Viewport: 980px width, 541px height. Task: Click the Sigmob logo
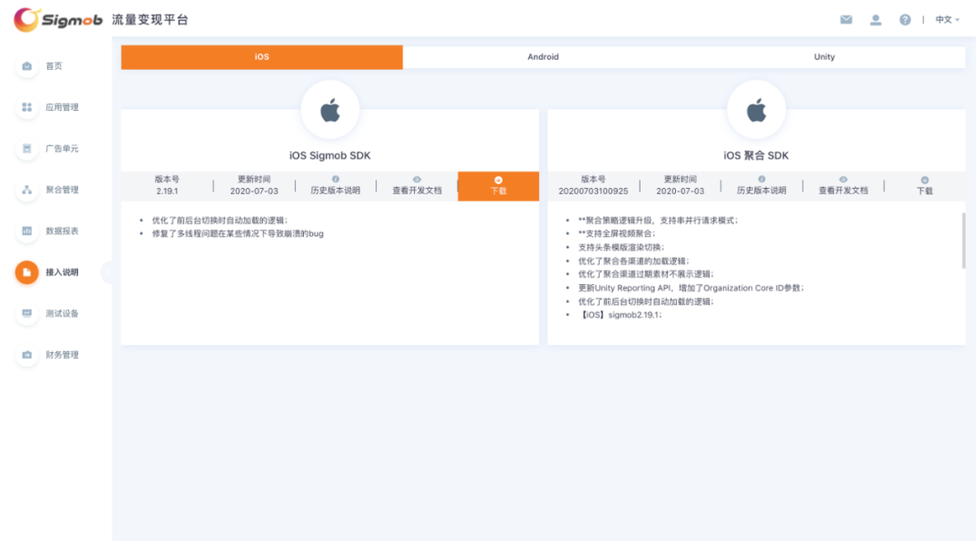click(57, 19)
